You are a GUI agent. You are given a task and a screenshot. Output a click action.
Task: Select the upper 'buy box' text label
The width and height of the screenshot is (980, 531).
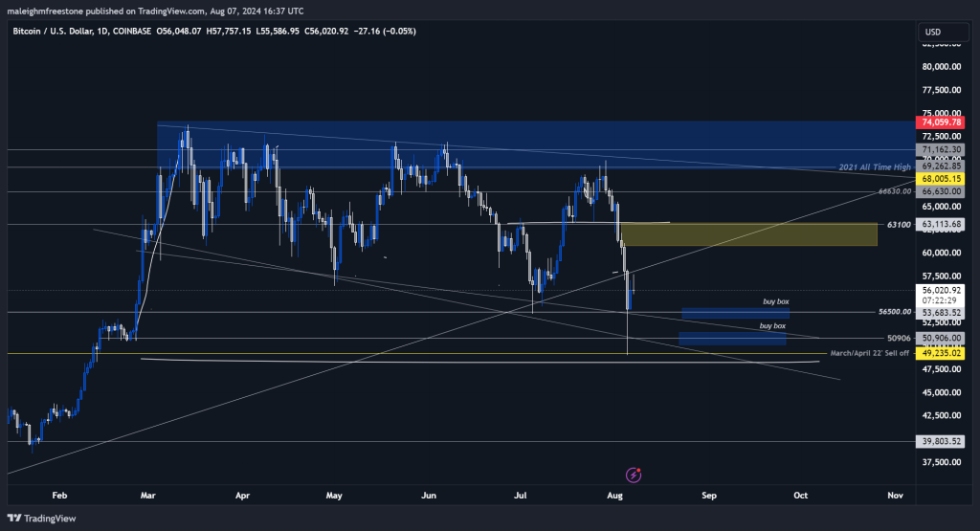point(775,301)
